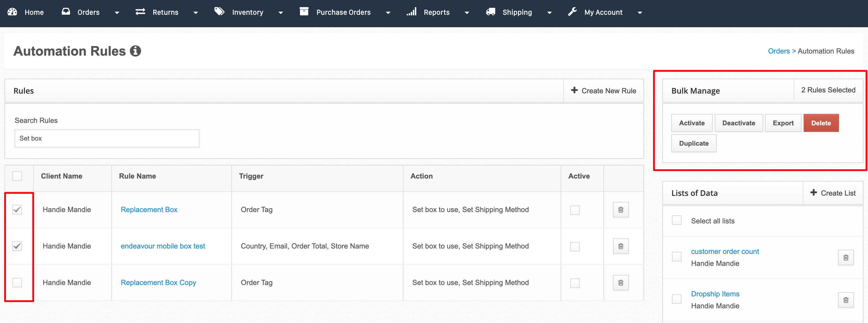Open the Reports menu item
This screenshot has height=323, width=868.
[x=437, y=12]
